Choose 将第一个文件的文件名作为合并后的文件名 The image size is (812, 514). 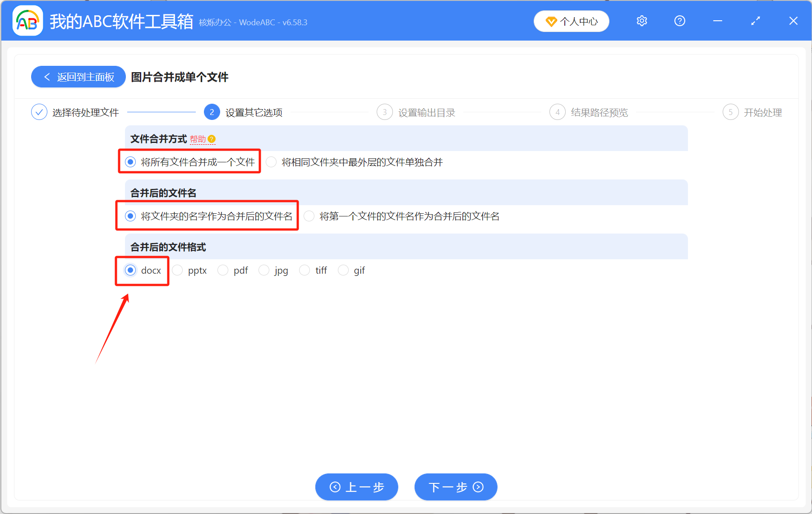tap(309, 216)
